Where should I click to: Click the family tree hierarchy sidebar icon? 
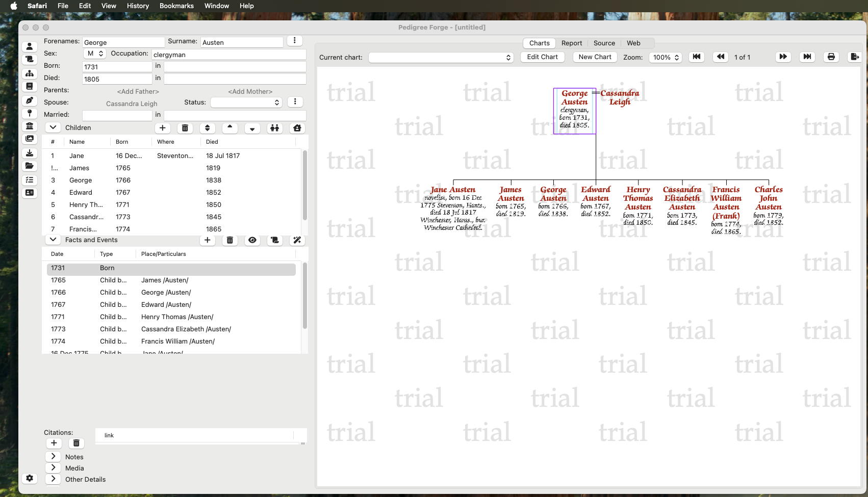(30, 73)
